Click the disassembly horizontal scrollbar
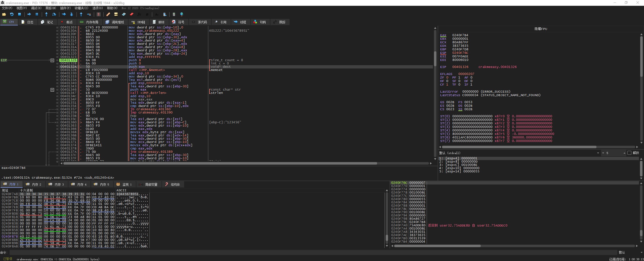Viewport: 644px width, 261px height. 220,163
